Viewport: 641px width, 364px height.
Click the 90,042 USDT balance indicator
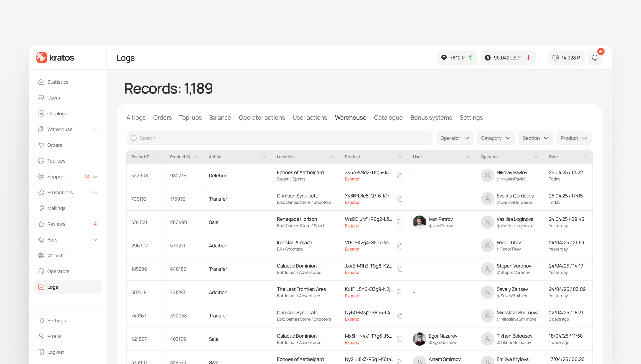click(508, 58)
